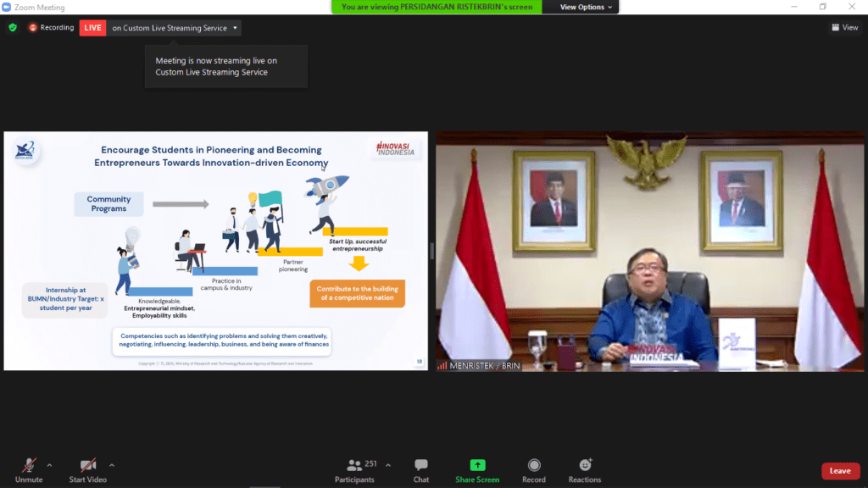The image size is (868, 488).
Task: Click the red Leave button
Action: tap(840, 471)
